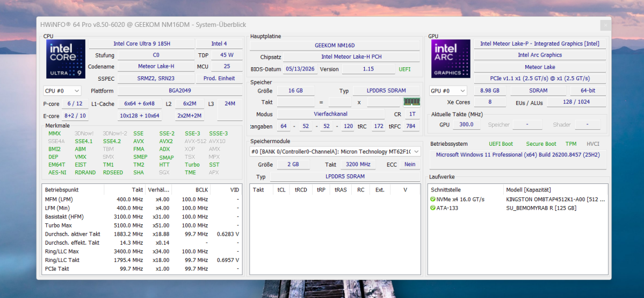Viewport: 644px width, 298px height.
Task: Click the UEFI Boot indicator
Action: point(501,144)
